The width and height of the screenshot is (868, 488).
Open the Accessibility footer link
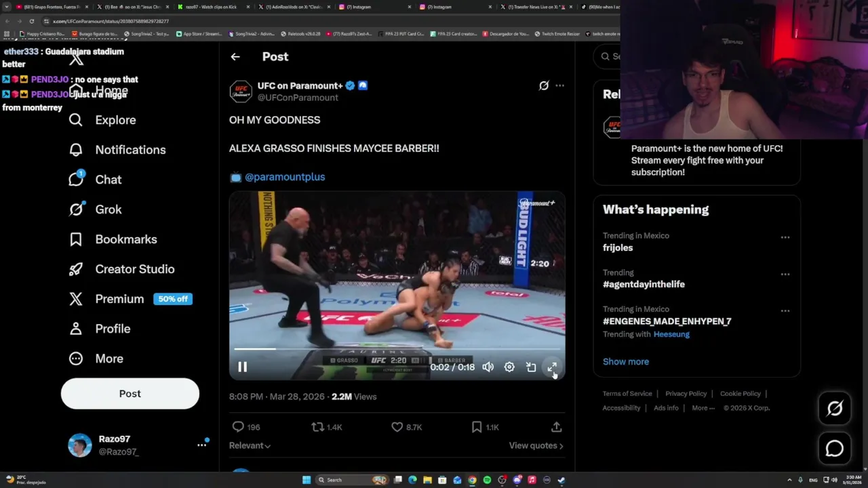click(x=621, y=408)
